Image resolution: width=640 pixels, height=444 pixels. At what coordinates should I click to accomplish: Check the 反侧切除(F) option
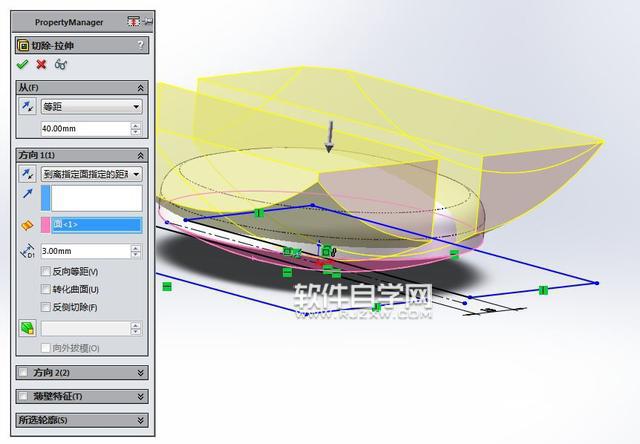(46, 307)
